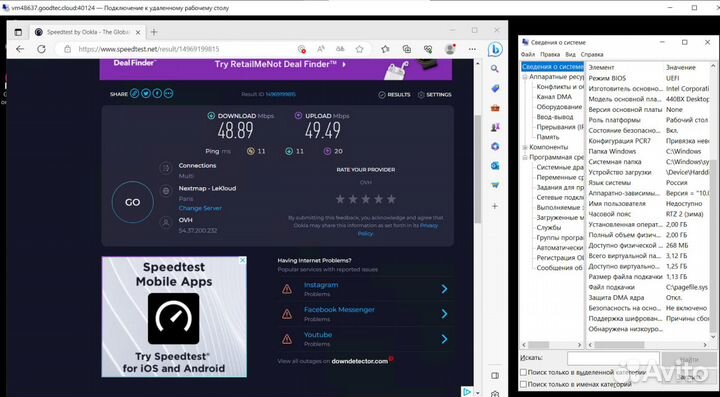The height and width of the screenshot is (397, 720).
Task: Open more share options icon
Action: [x=169, y=94]
